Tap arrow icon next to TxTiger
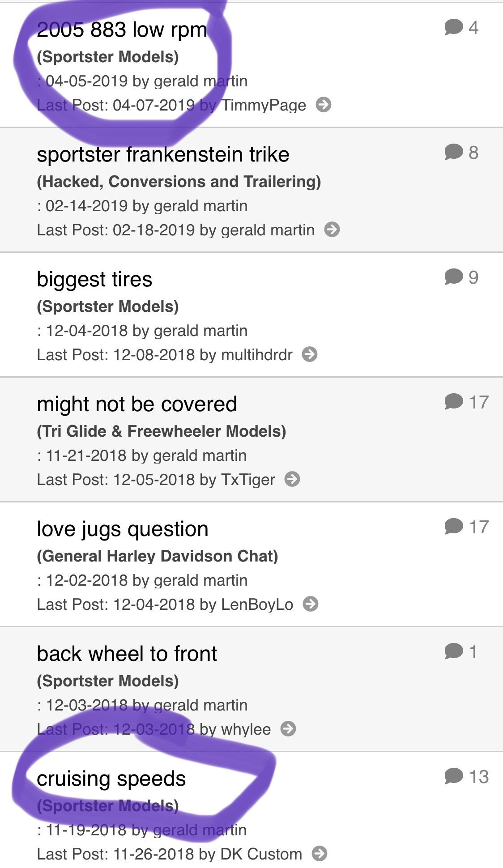Screen dimensions: 503x868 (292, 479)
